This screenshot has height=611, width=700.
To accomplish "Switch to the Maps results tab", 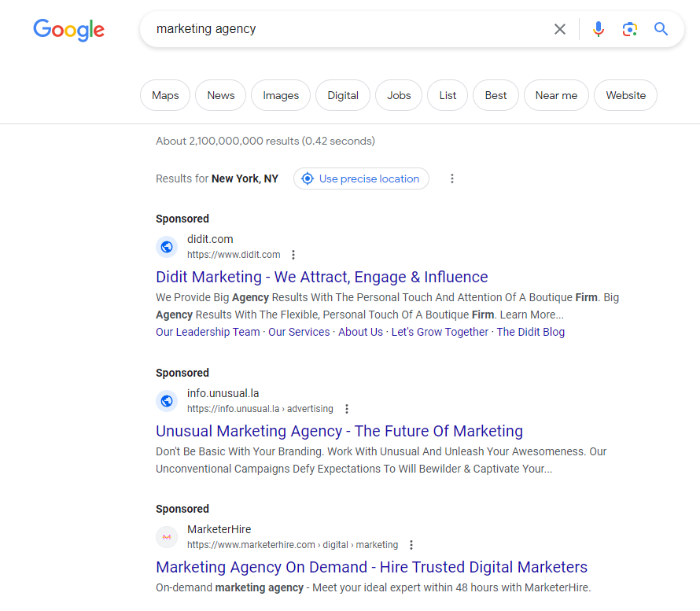I will pos(164,94).
